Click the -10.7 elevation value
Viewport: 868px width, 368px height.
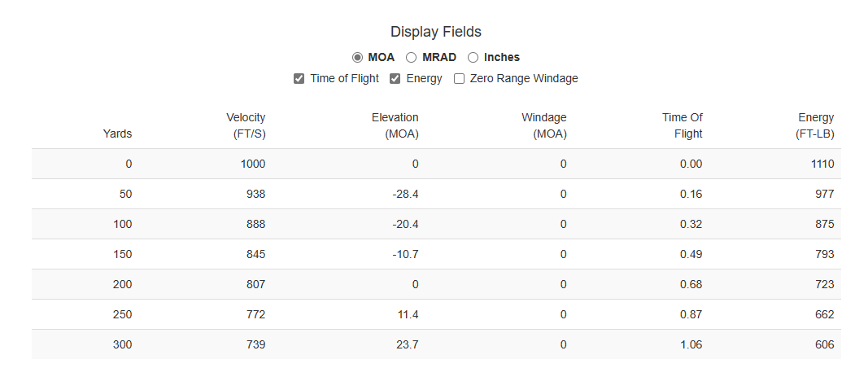click(404, 254)
